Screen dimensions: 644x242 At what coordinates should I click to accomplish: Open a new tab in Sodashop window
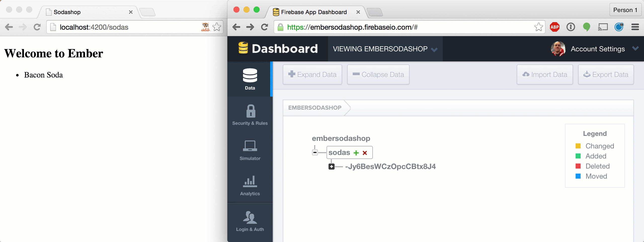[147, 12]
